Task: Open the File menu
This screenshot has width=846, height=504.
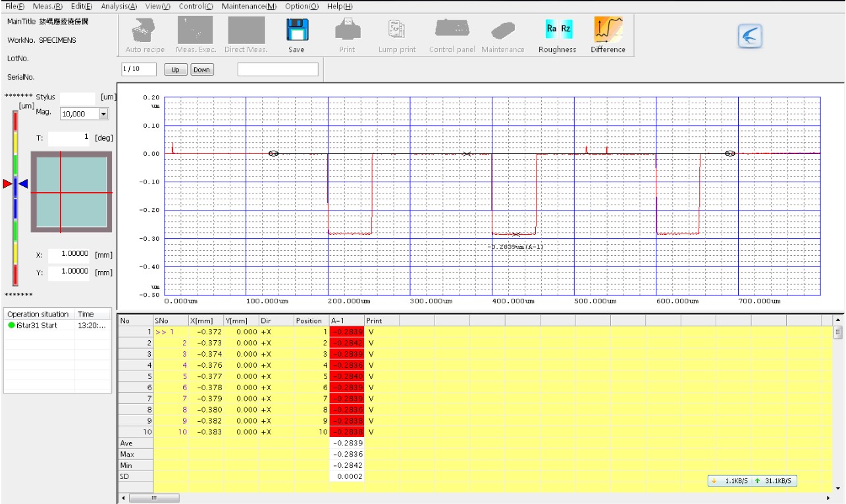Action: pyautogui.click(x=15, y=6)
